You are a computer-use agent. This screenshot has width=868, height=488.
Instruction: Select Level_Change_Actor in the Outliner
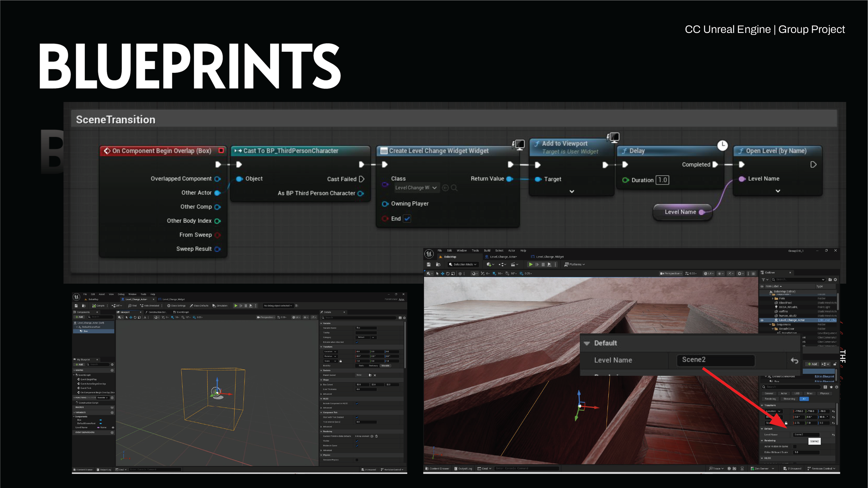pos(799,320)
